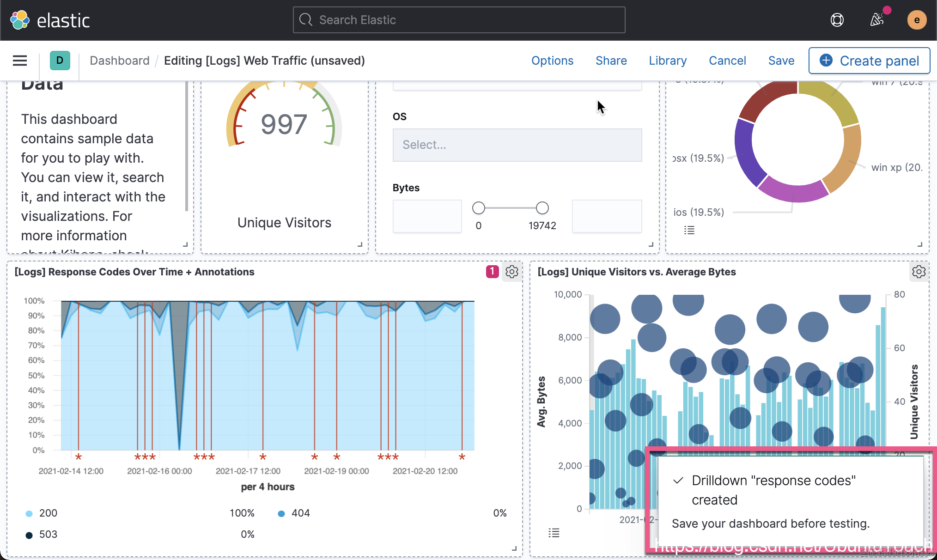
Task: Toggle the 200 series in legend
Action: (48, 513)
